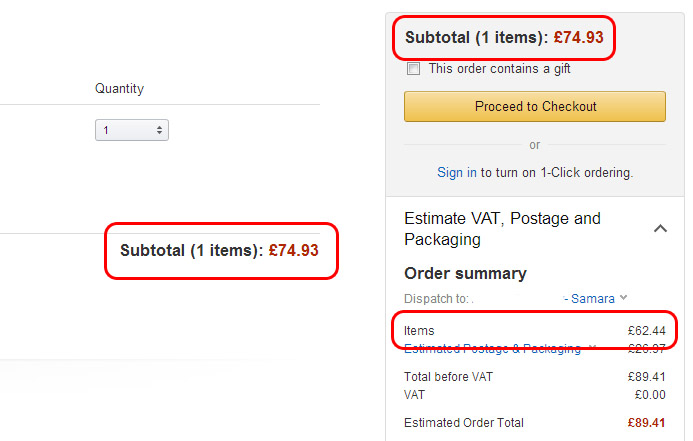This screenshot has height=441, width=693.
Task: Click the Quantity column header label
Action: coord(119,89)
